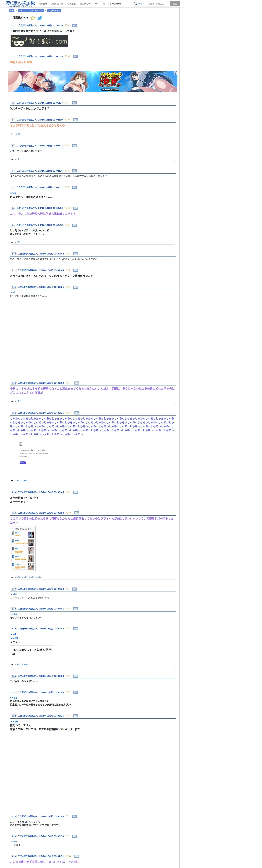Open あにまんch from the top menu
Screen dimensions: 262x868
coord(85,4)
